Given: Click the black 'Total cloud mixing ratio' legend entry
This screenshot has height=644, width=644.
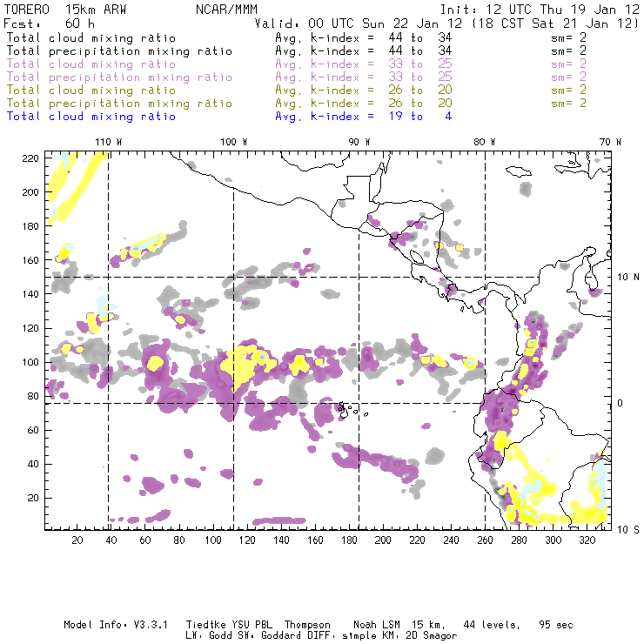Looking at the screenshot, I should point(91,37).
